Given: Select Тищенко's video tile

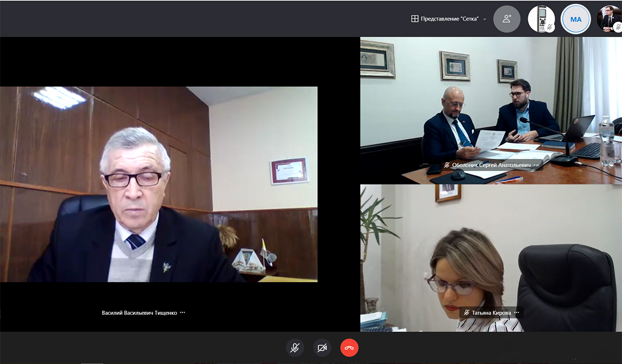Looking at the screenshot, I should pos(159,184).
